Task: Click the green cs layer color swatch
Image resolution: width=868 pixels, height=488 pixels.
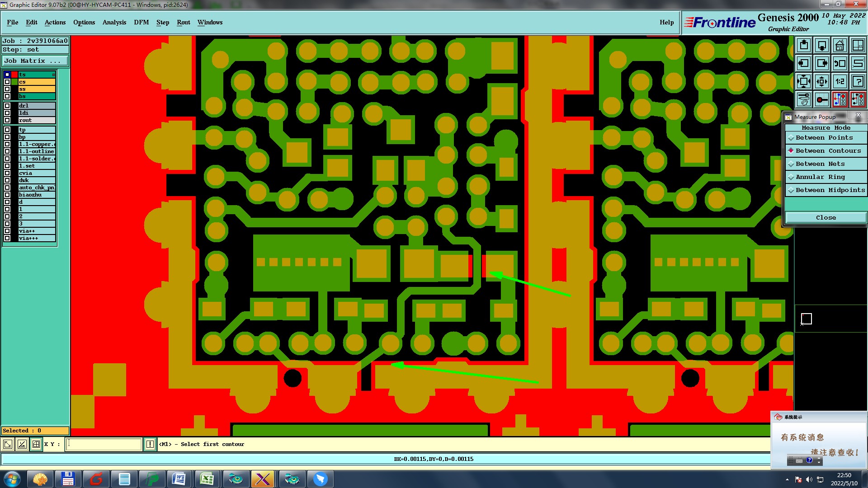Action: (x=14, y=82)
